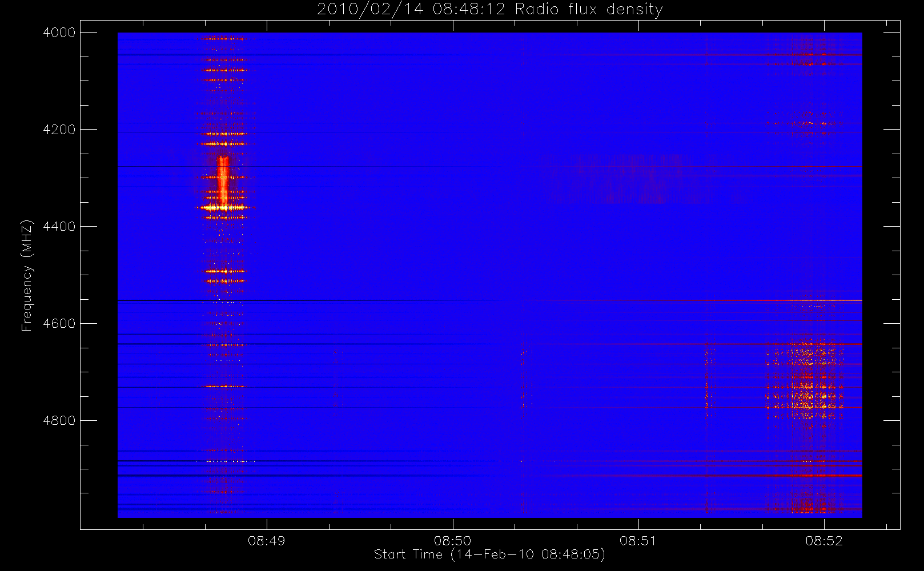
Task: Click the 08:50 time tick label
Action: pyautogui.click(x=452, y=541)
